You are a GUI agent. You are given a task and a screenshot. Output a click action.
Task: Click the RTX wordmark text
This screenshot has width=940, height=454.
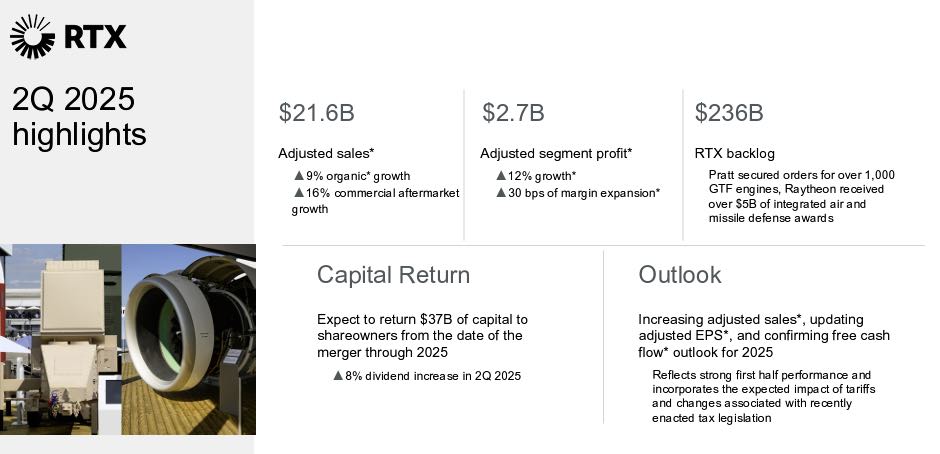(95, 37)
